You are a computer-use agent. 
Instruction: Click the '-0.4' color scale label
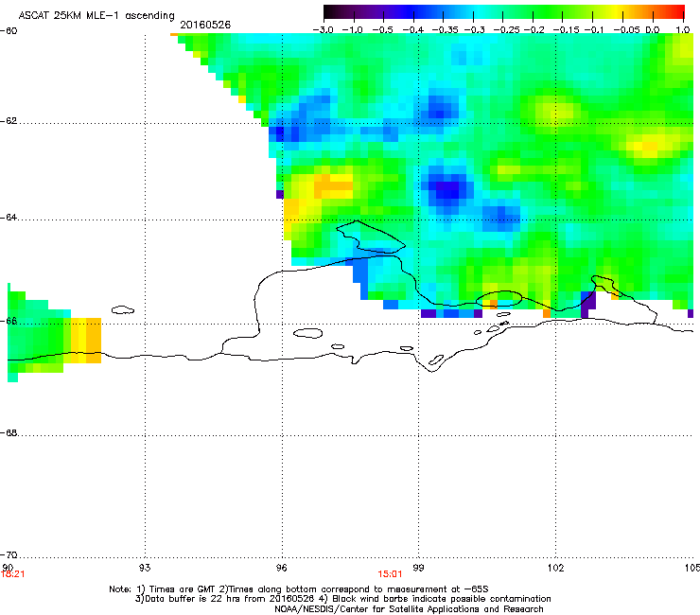point(413,30)
